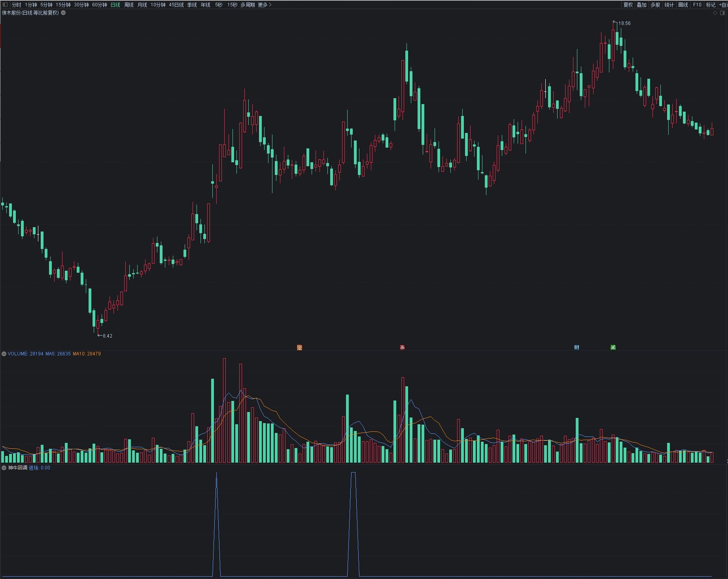Click the VOLUME: 28194 value

(x=25, y=354)
